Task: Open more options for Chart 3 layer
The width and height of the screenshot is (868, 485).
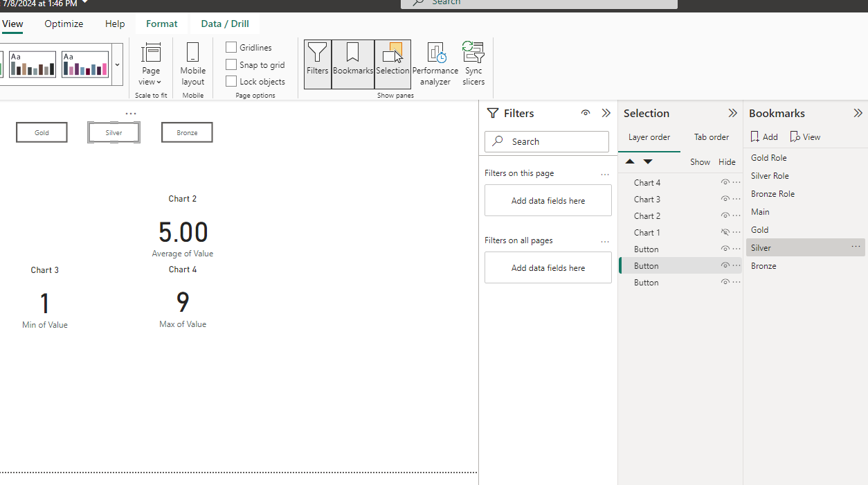Action: tap(736, 199)
